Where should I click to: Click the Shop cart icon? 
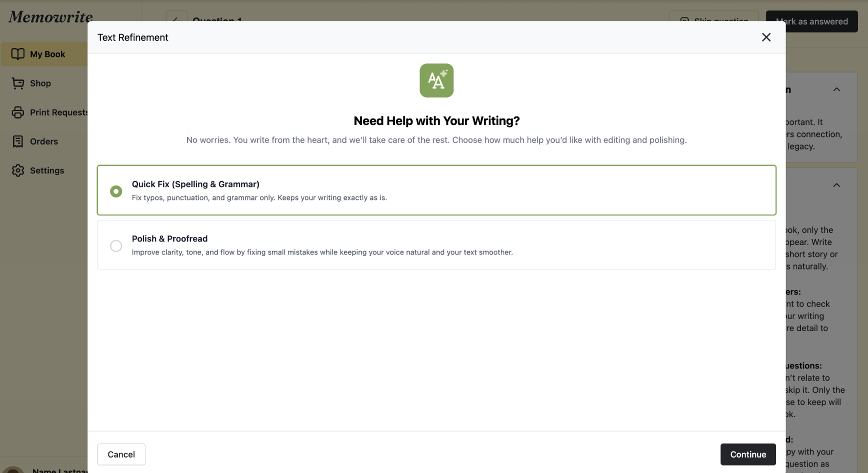tap(18, 83)
